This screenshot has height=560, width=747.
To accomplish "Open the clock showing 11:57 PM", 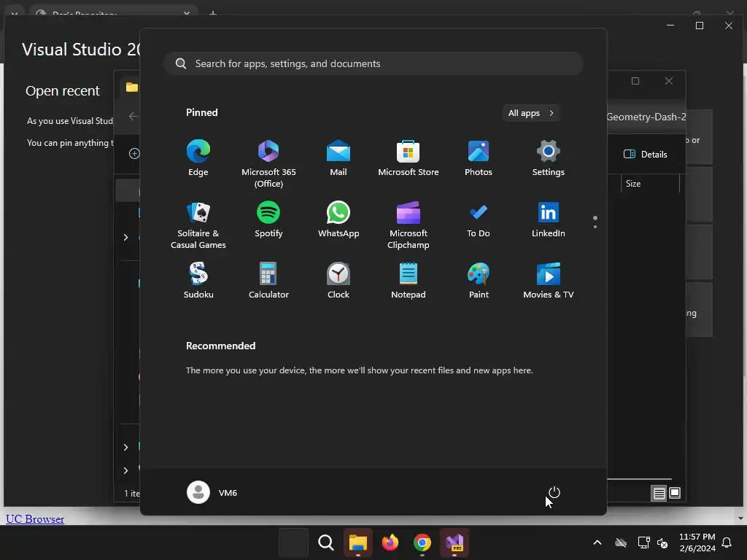I will 697,542.
